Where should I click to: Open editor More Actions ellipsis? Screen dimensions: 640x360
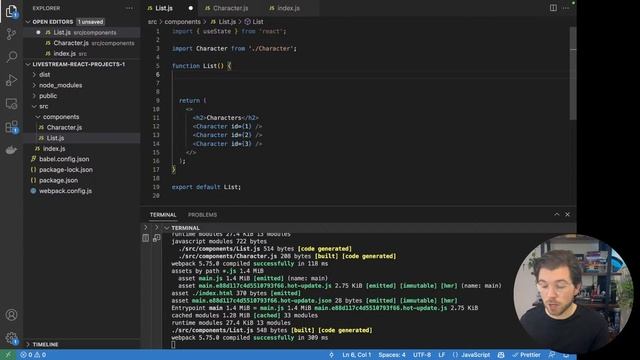click(x=565, y=8)
